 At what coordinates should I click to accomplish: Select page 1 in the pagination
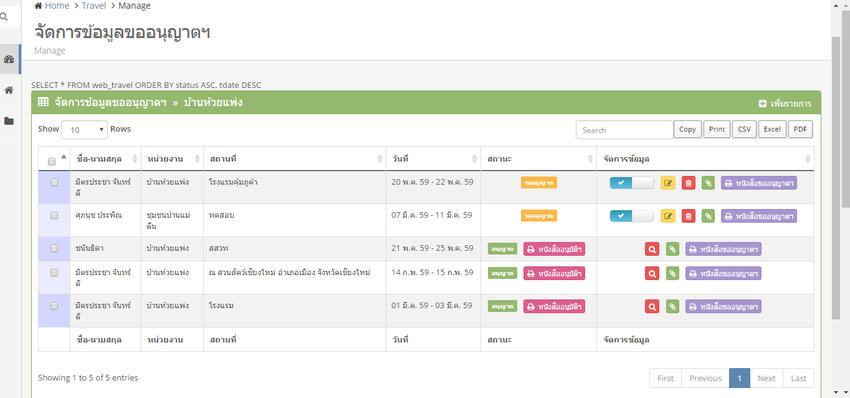point(739,378)
